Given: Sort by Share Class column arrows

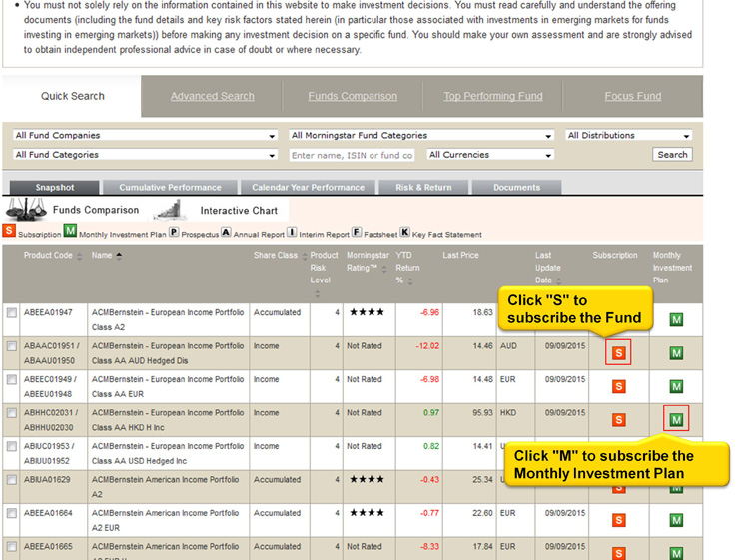Looking at the screenshot, I should pos(305,257).
